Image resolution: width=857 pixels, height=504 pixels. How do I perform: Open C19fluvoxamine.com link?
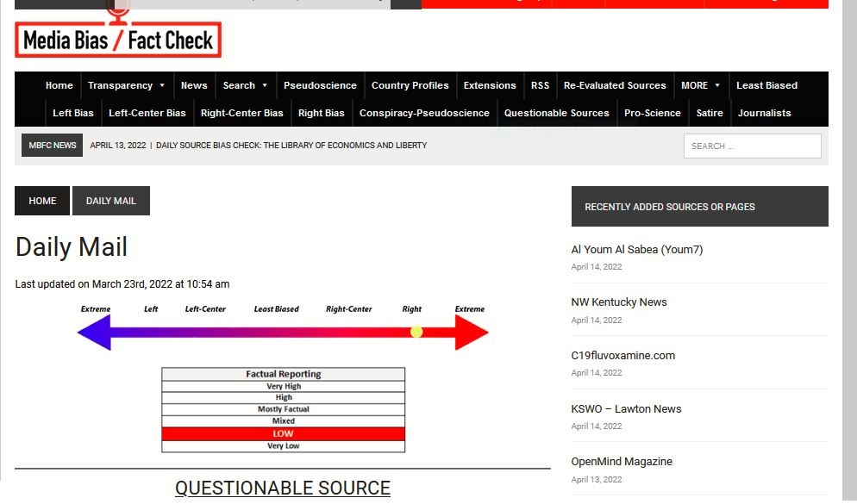point(623,356)
